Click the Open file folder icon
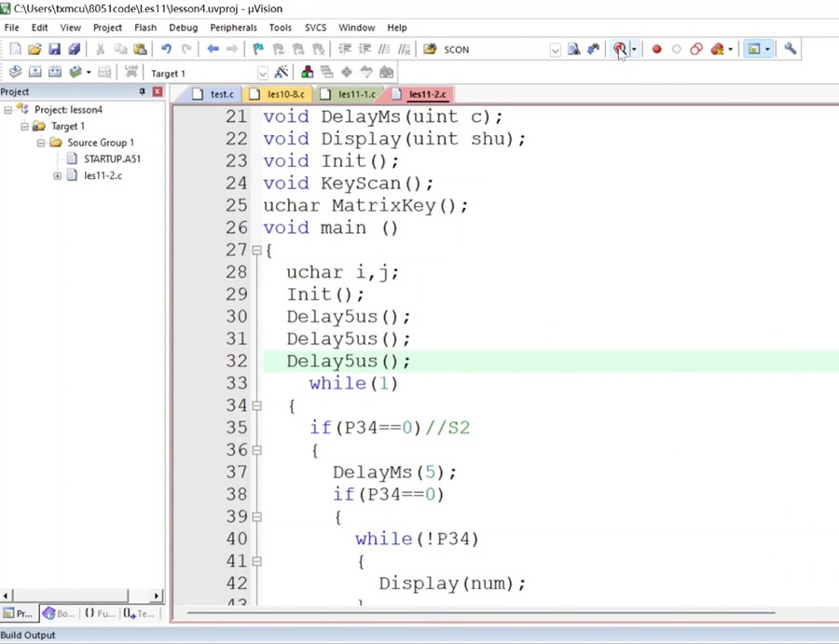This screenshot has height=644, width=839. coord(34,49)
